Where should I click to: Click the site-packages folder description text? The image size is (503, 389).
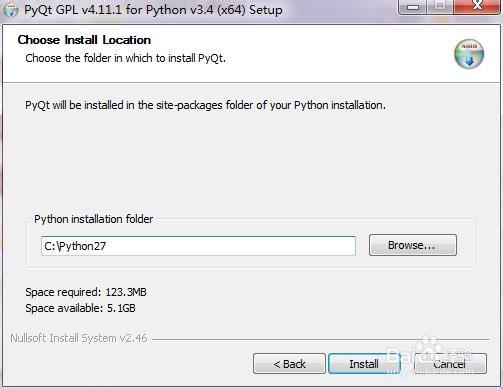205,105
